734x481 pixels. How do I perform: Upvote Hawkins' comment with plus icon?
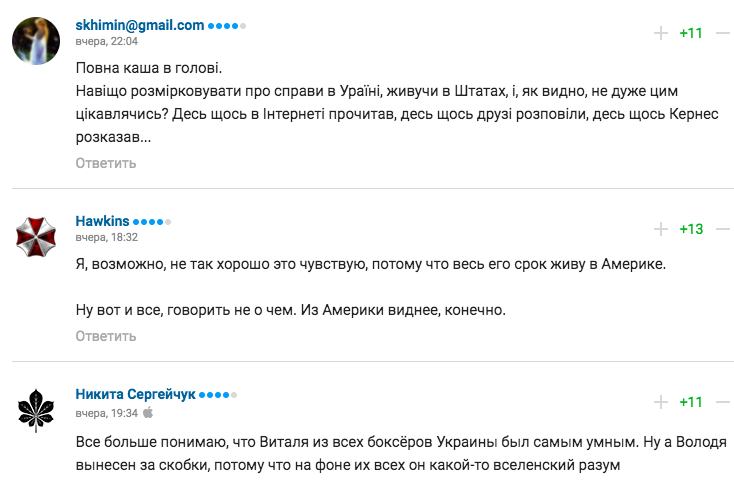[x=661, y=229]
